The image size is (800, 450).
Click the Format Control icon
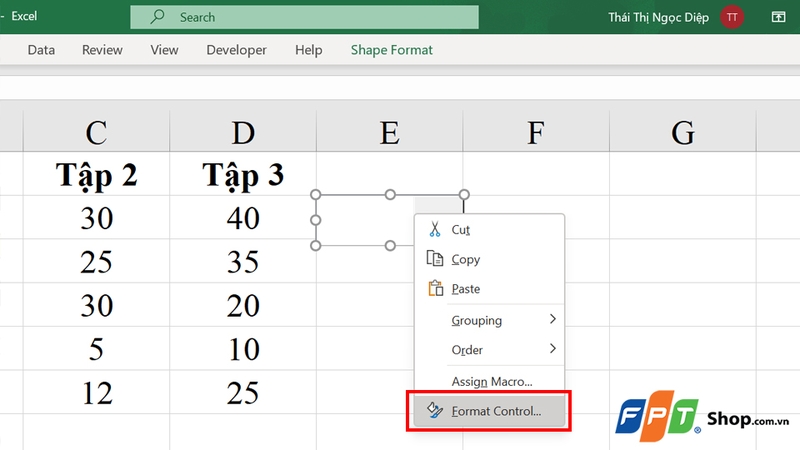pyautogui.click(x=435, y=410)
